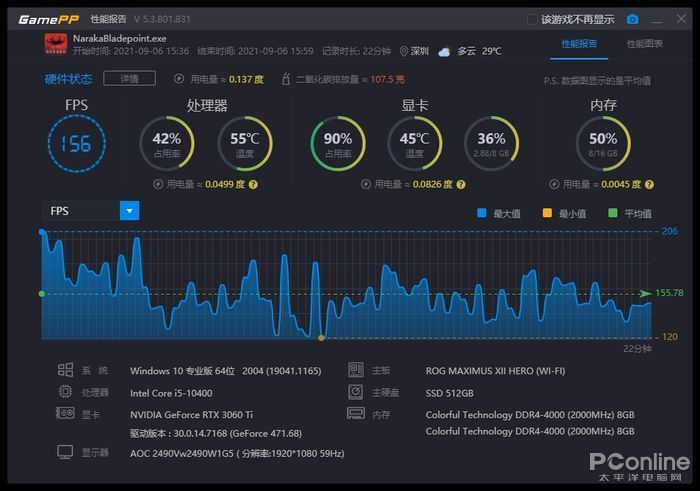The height and width of the screenshot is (491, 700).
Task: Click the carbon dioxide emission icon
Action: (x=286, y=79)
